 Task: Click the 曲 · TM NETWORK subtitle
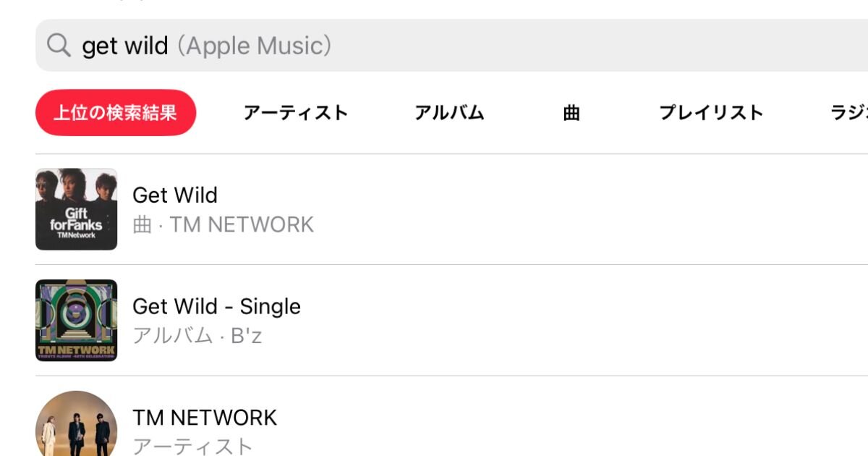pyautogui.click(x=224, y=224)
